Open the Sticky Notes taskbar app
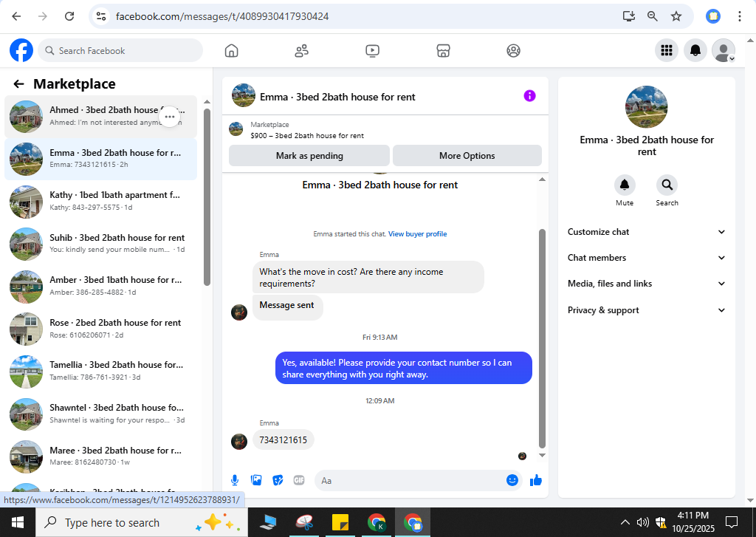The image size is (756, 537). click(x=340, y=522)
